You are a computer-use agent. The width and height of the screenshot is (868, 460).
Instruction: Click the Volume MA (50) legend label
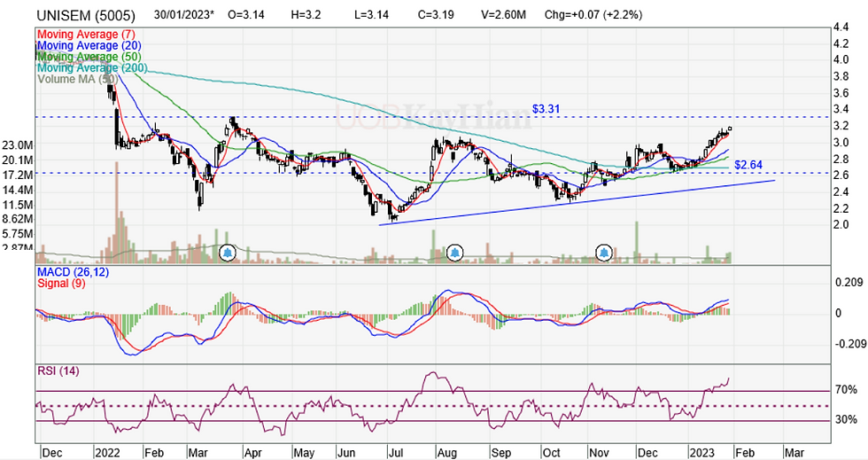click(x=78, y=79)
